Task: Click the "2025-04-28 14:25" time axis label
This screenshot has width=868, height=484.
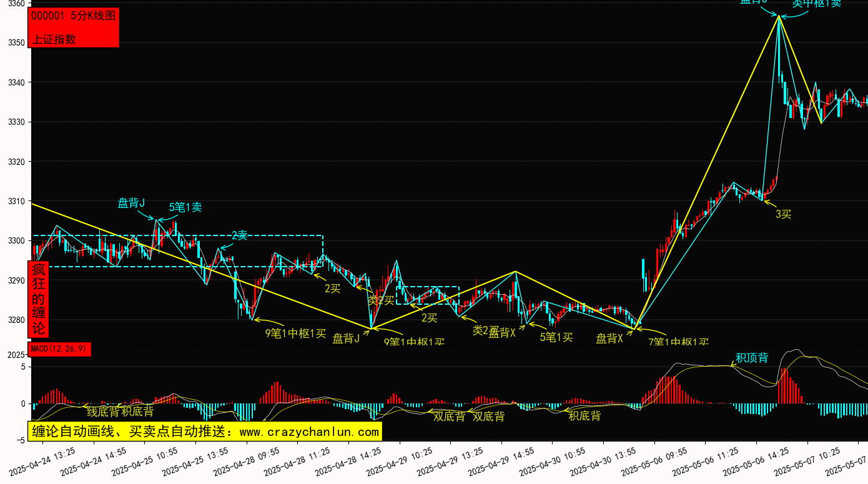Action: (349, 461)
